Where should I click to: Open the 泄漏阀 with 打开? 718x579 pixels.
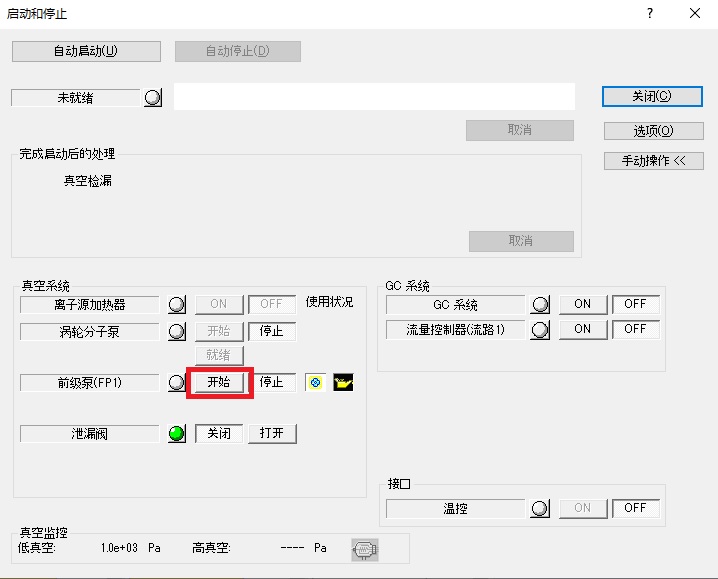272,434
